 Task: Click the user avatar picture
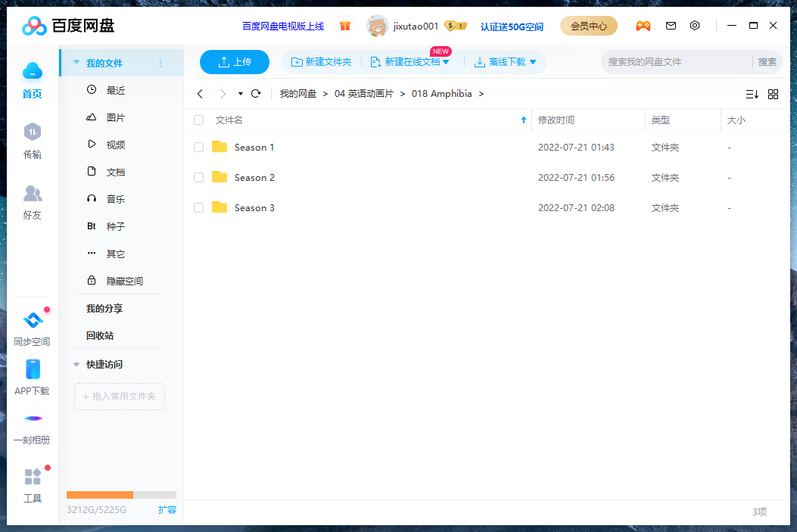377,26
